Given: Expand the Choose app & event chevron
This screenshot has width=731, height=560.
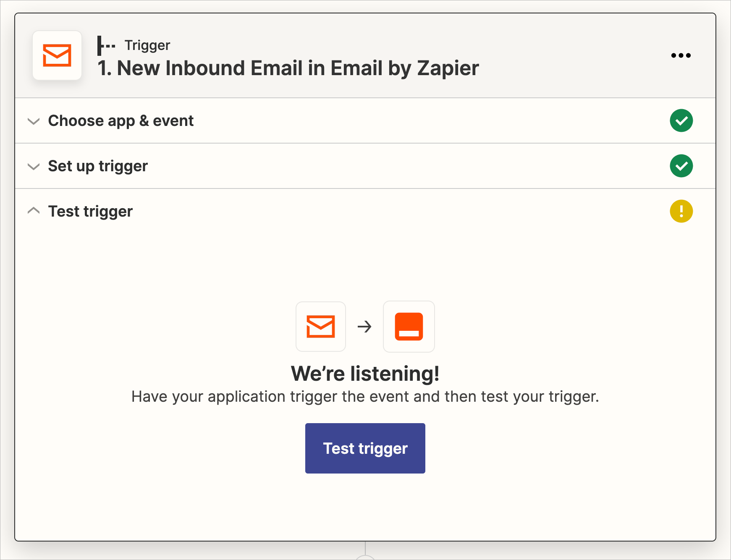Looking at the screenshot, I should pyautogui.click(x=34, y=121).
